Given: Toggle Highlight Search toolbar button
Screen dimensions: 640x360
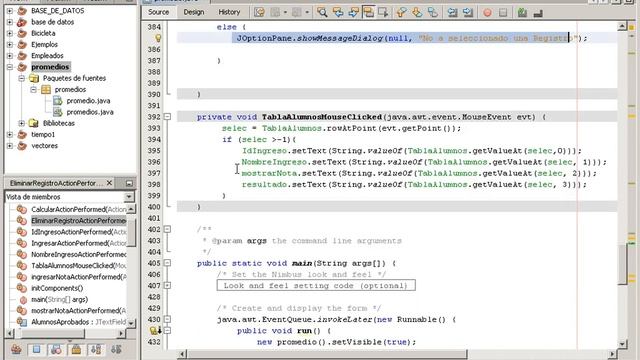Looking at the screenshot, I should tap(369, 12).
